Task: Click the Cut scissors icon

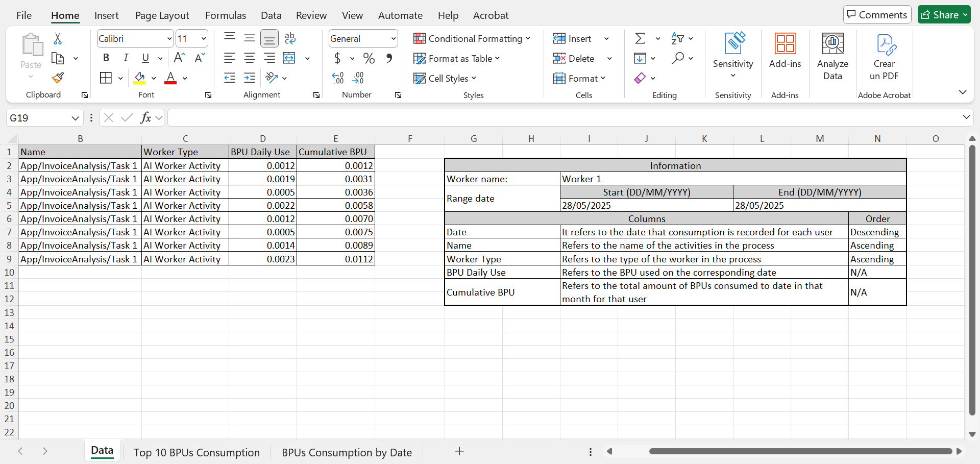Action: coord(58,38)
